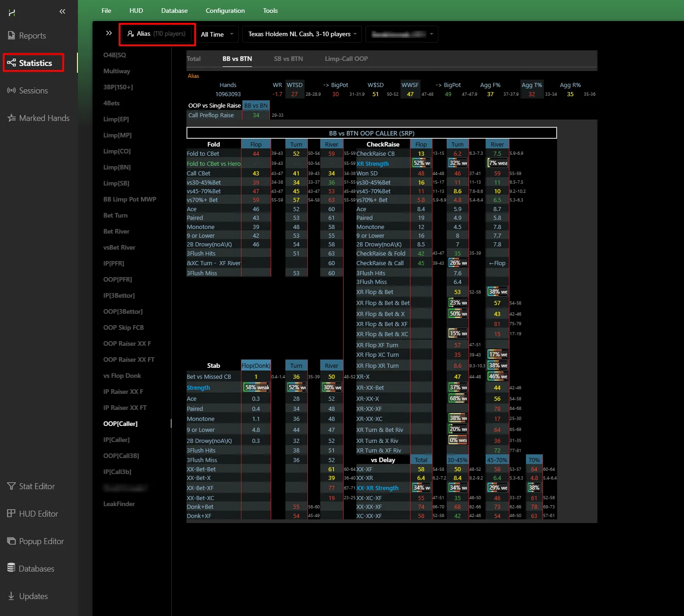Click the Updates download icon
The height and width of the screenshot is (616, 684).
tap(12, 596)
